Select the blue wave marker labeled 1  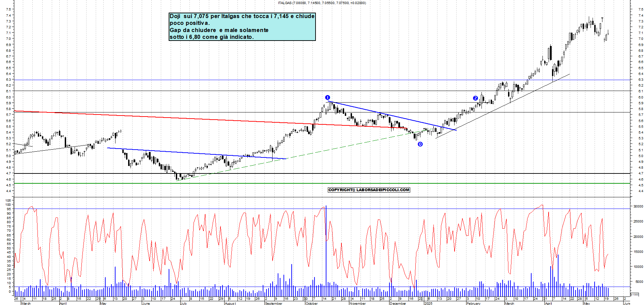click(x=328, y=97)
